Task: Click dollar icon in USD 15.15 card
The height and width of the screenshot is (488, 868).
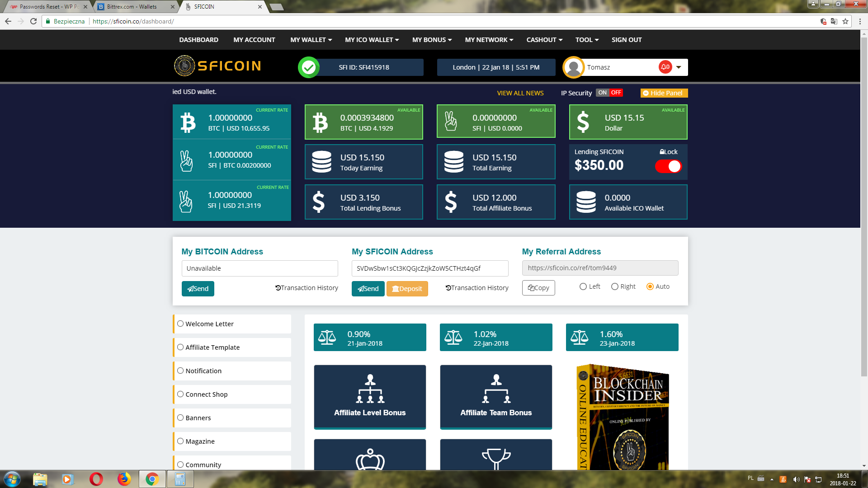Action: point(583,122)
